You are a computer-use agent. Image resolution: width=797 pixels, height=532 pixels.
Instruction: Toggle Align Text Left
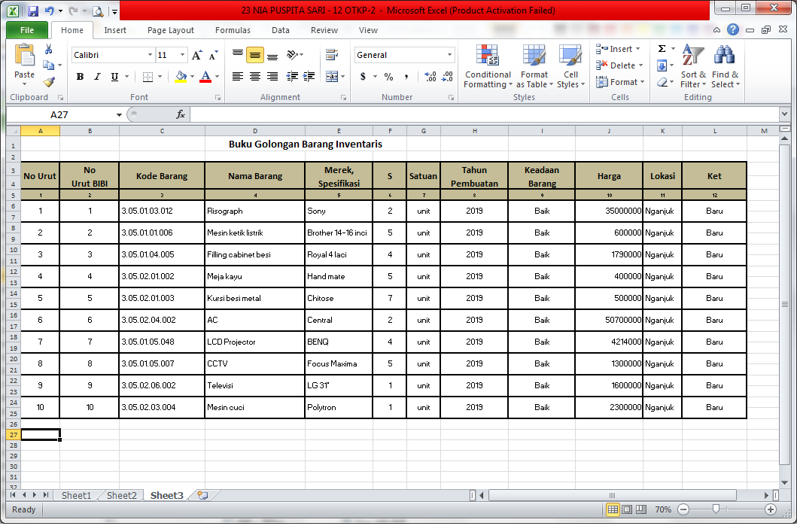coord(237,77)
